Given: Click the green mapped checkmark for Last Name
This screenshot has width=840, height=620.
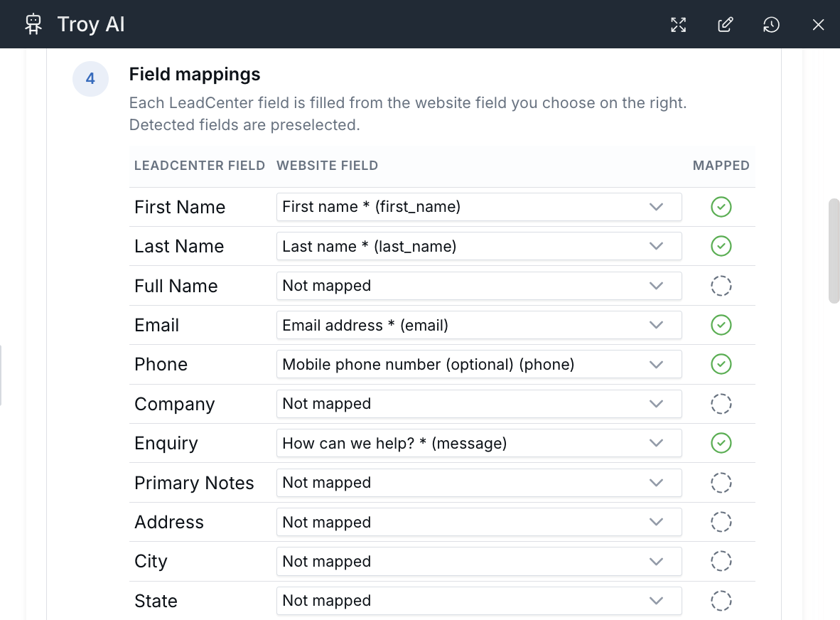Looking at the screenshot, I should click(721, 246).
